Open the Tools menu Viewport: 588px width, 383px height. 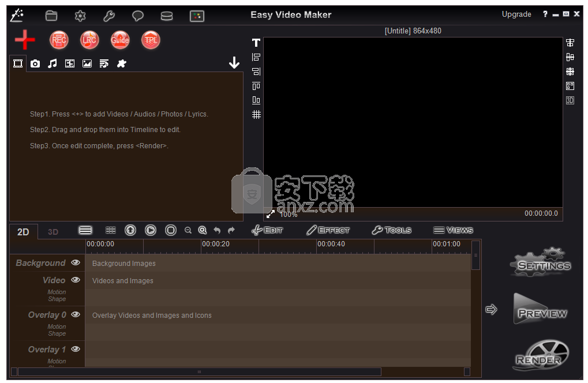[x=391, y=230]
